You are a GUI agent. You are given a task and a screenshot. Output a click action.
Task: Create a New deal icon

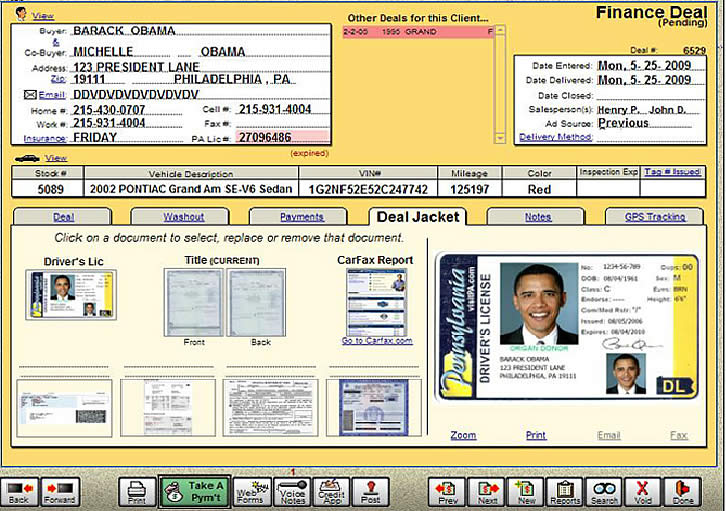point(526,492)
